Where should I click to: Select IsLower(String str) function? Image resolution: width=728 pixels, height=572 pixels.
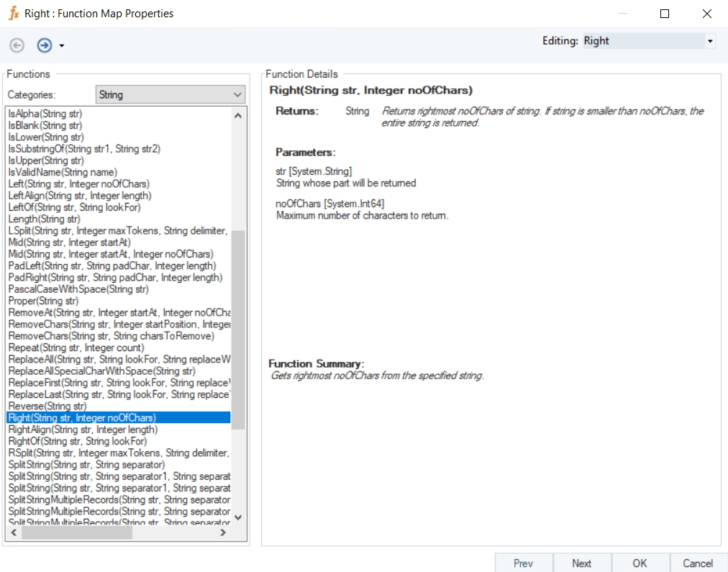(x=119, y=137)
